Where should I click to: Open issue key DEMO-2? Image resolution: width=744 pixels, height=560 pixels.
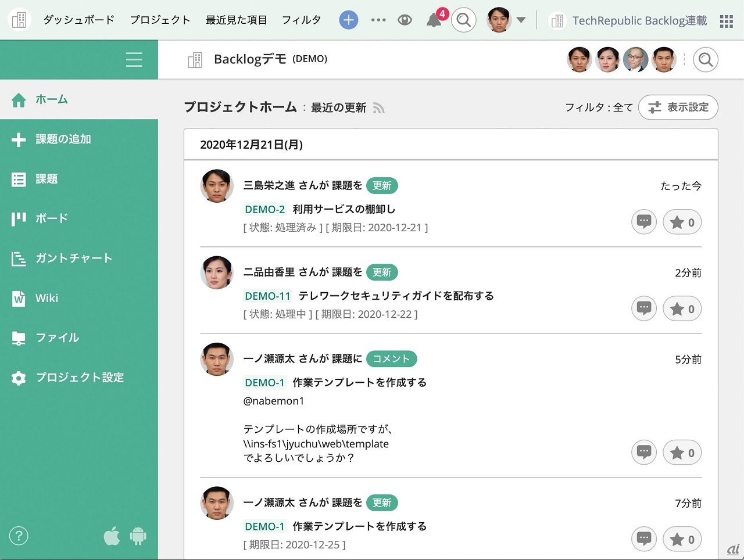[x=265, y=210]
